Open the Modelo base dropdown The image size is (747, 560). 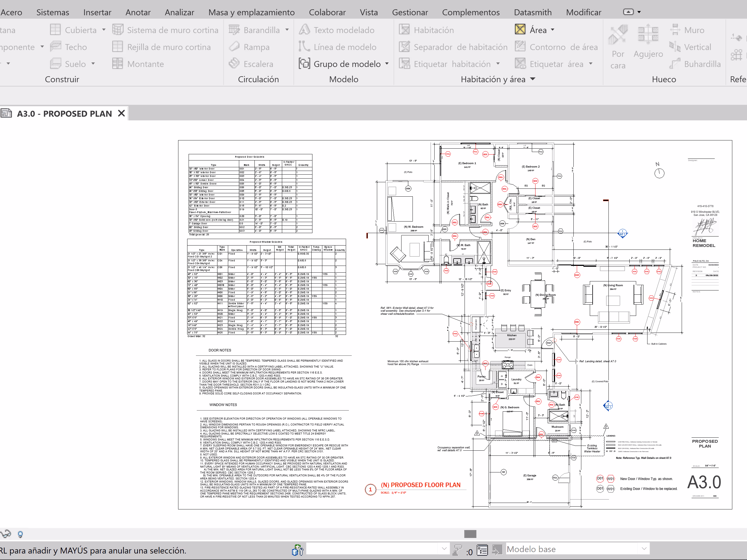tap(644, 549)
